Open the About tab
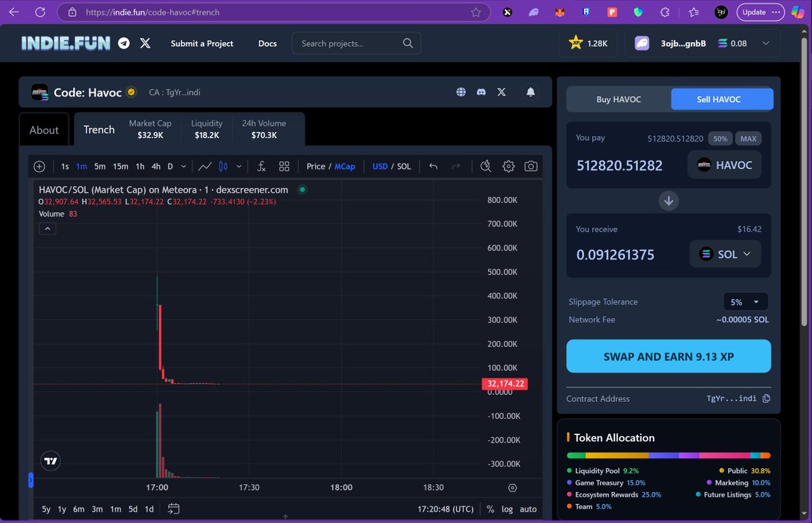 [44, 130]
